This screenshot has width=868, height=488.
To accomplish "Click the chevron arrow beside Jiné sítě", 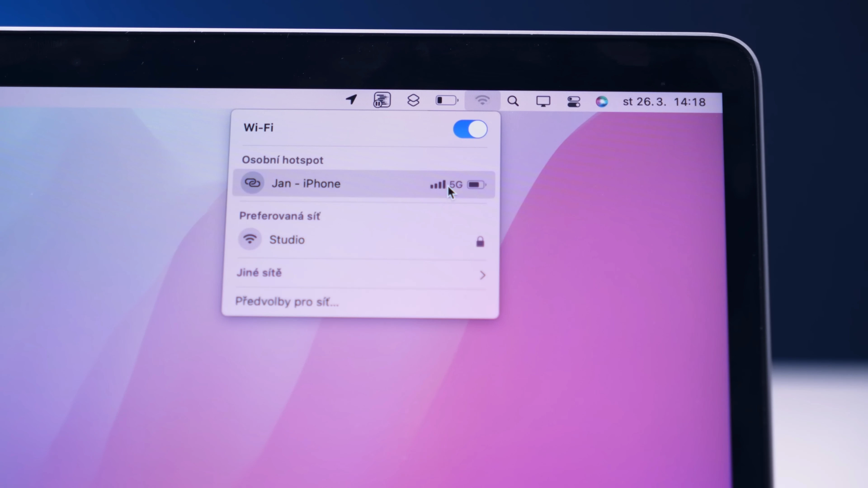I will (483, 275).
